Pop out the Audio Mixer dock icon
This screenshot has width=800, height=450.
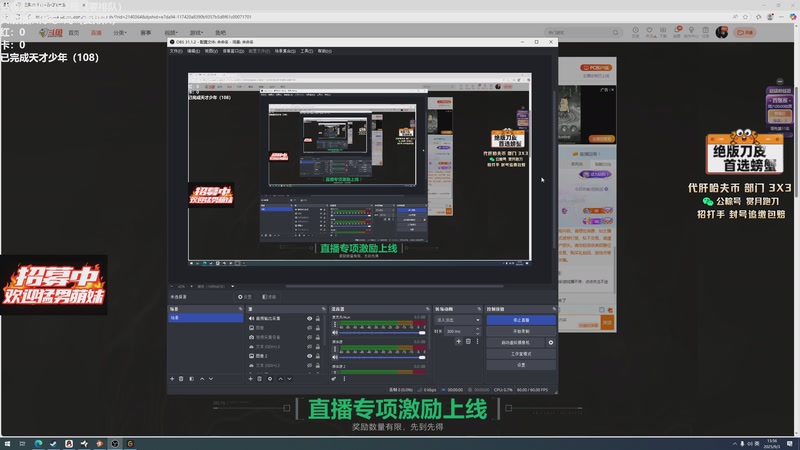point(428,309)
